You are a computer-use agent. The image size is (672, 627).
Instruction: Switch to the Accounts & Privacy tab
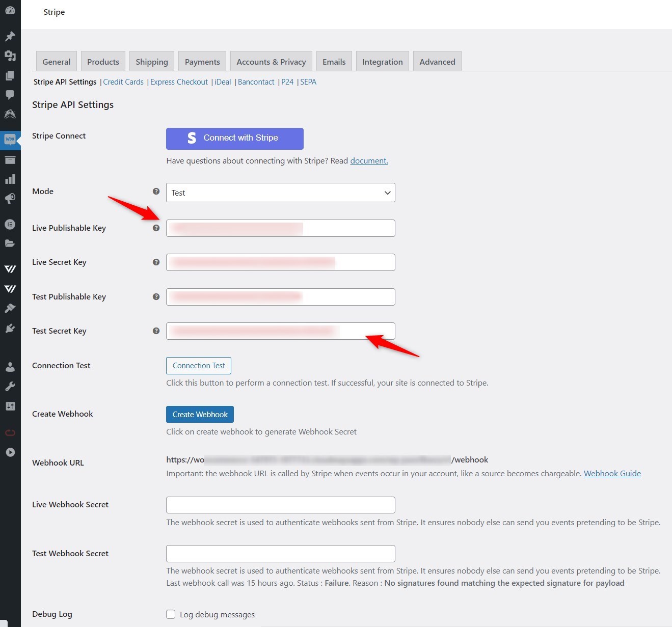(x=271, y=61)
